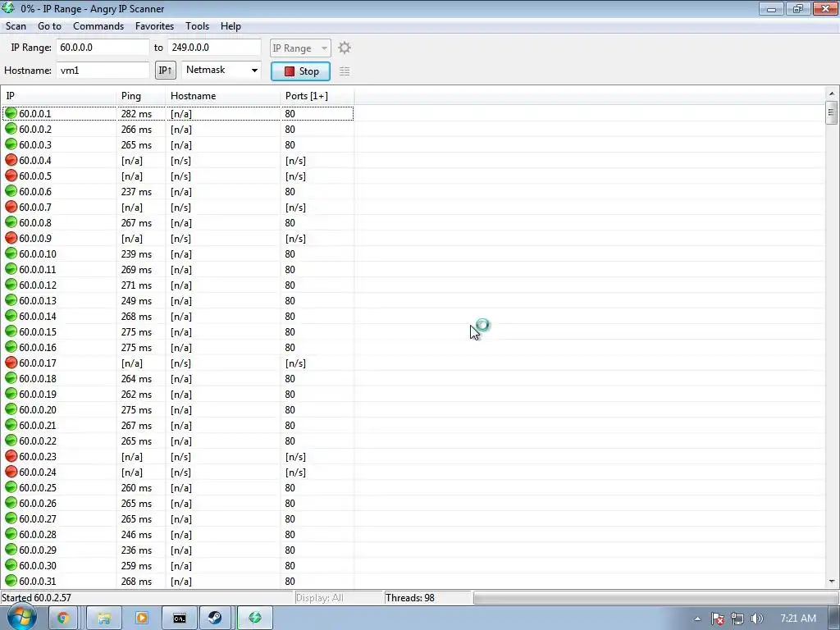Sort by the IP column header
This screenshot has height=630, width=840.
click(58, 96)
